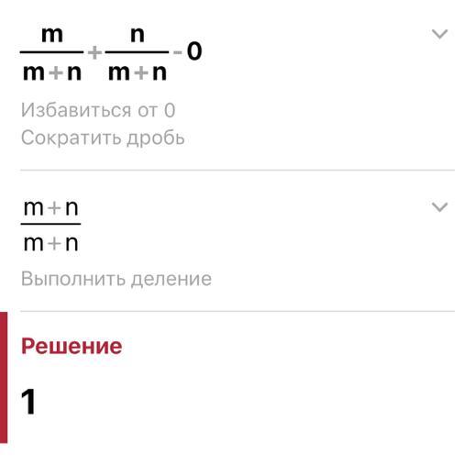This screenshot has width=475, height=476.
Task: Expand the first step chevron arrow
Action: pyautogui.click(x=439, y=34)
